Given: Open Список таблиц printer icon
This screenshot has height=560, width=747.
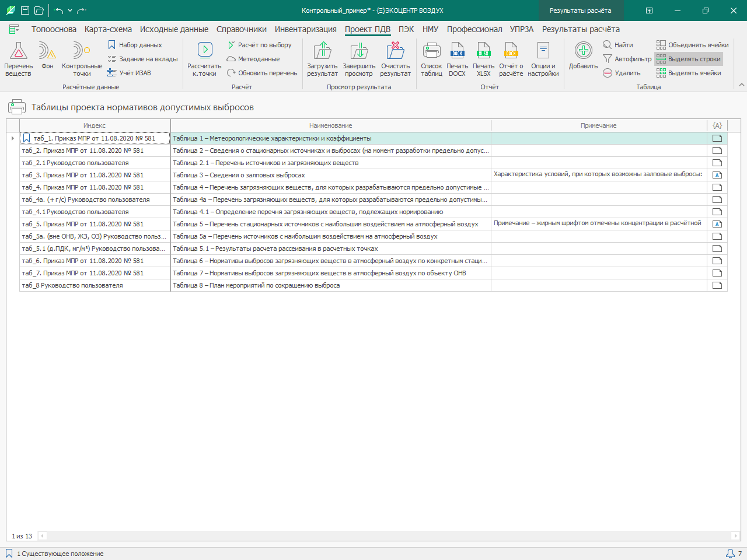Looking at the screenshot, I should [431, 60].
